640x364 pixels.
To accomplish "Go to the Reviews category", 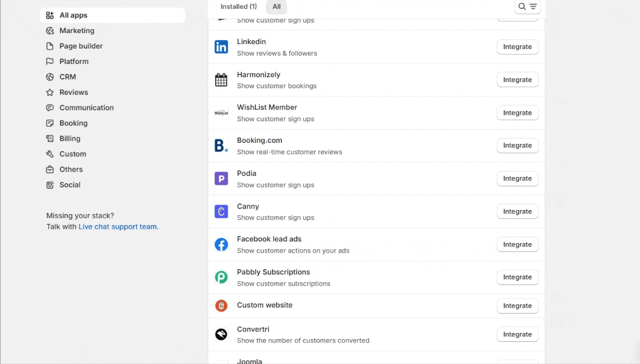I will tap(73, 93).
